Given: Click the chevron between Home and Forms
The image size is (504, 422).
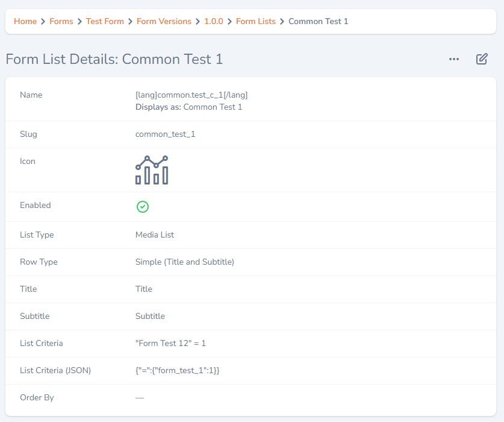Looking at the screenshot, I should point(43,22).
